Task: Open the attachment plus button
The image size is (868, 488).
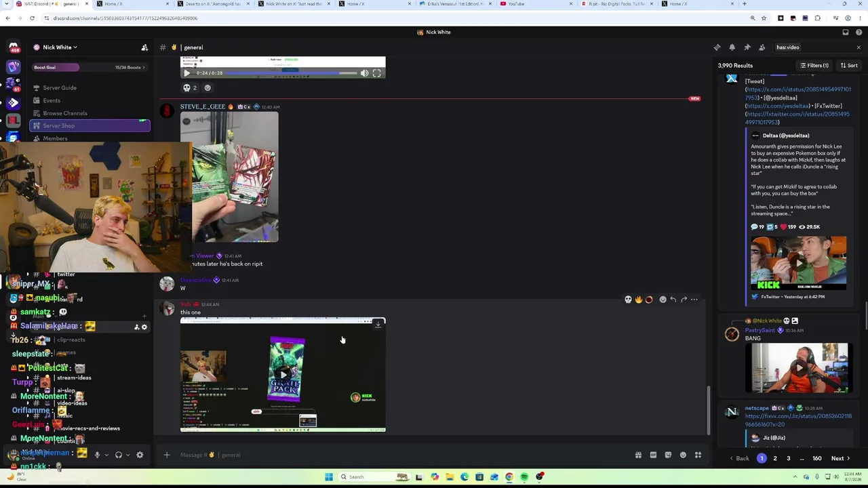Action: coord(167,455)
